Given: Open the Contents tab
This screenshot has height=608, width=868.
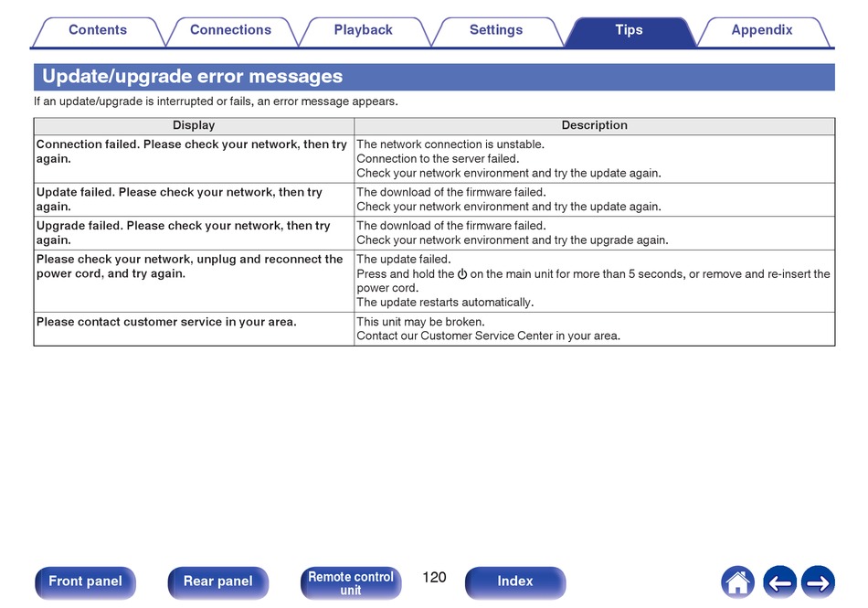Looking at the screenshot, I should coord(98,30).
